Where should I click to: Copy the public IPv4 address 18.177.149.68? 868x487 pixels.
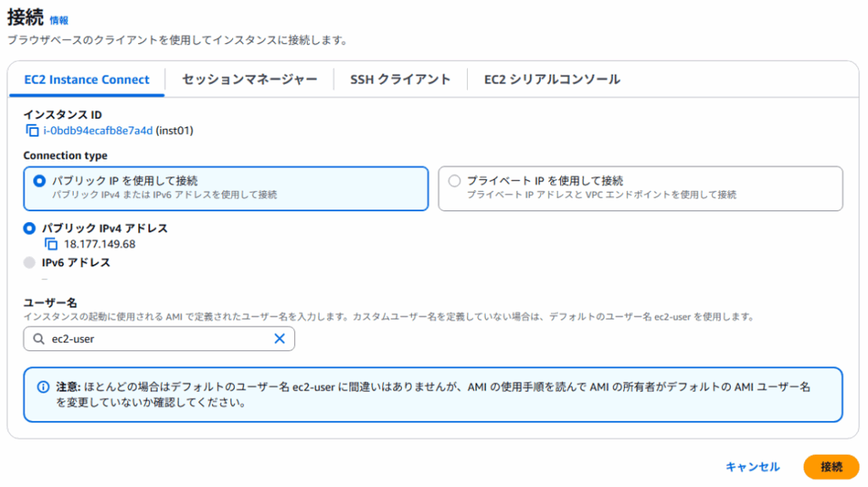click(51, 244)
